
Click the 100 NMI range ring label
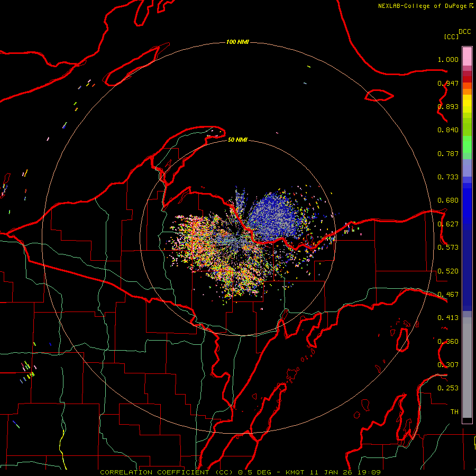237,42
